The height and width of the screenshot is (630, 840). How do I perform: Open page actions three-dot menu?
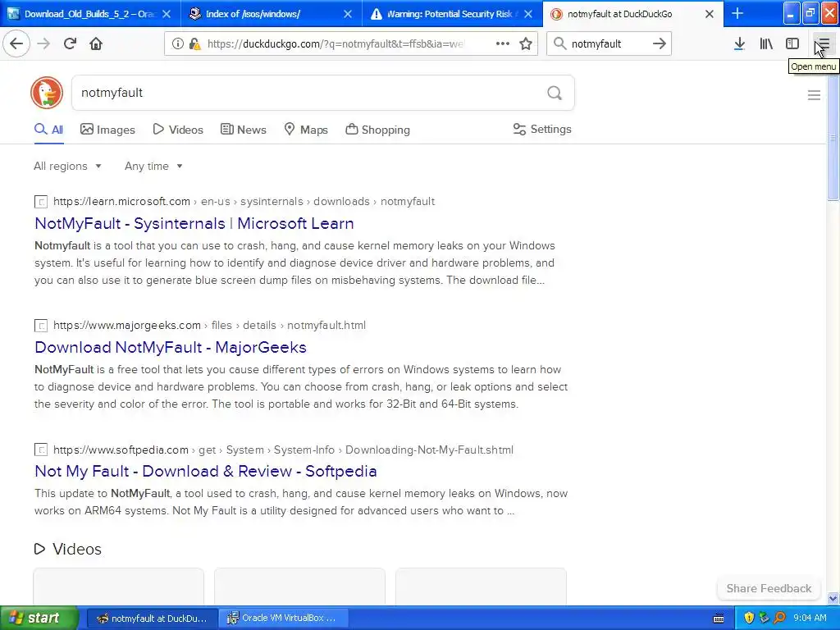pos(503,43)
